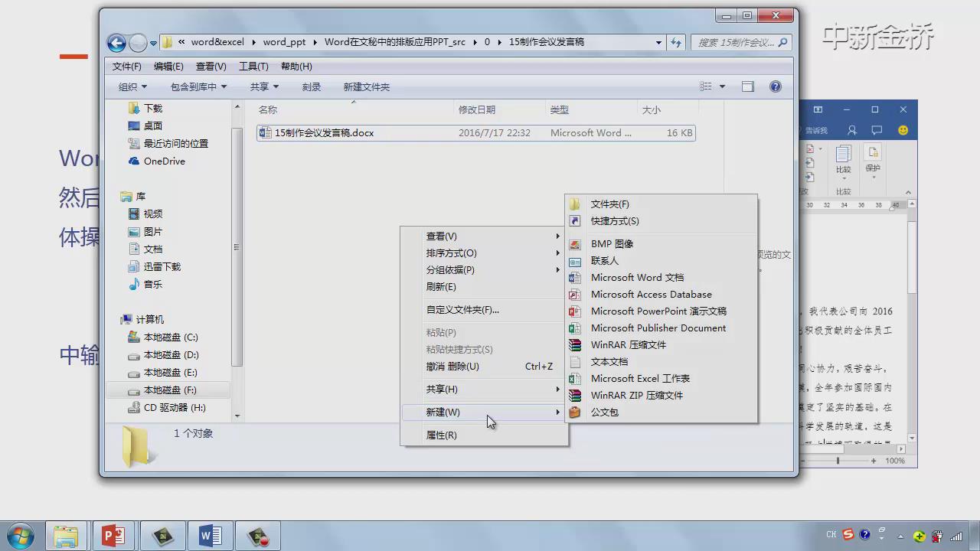Screen dimensions: 980x551
Task: Click the Sogou input method tray icon
Action: [848, 534]
